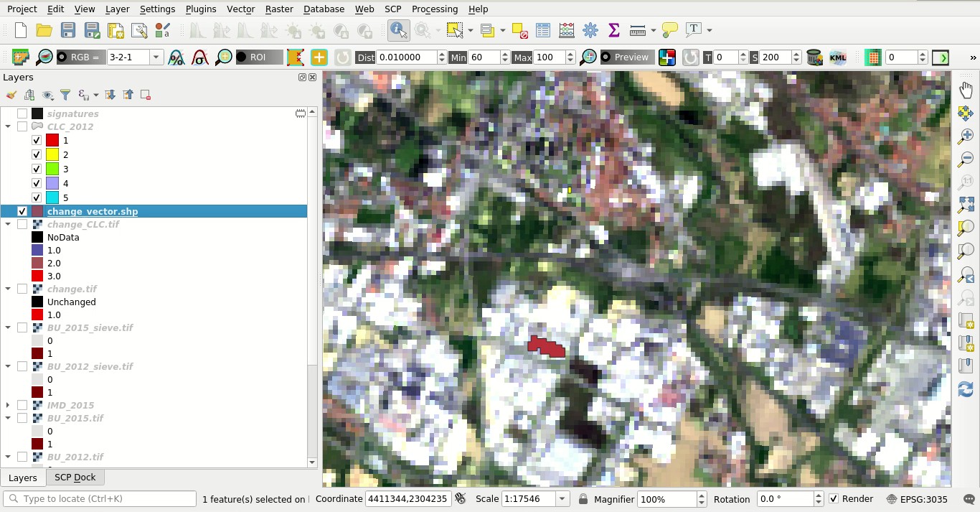
Task: Click the Open Attribute Table icon
Action: tap(543, 30)
